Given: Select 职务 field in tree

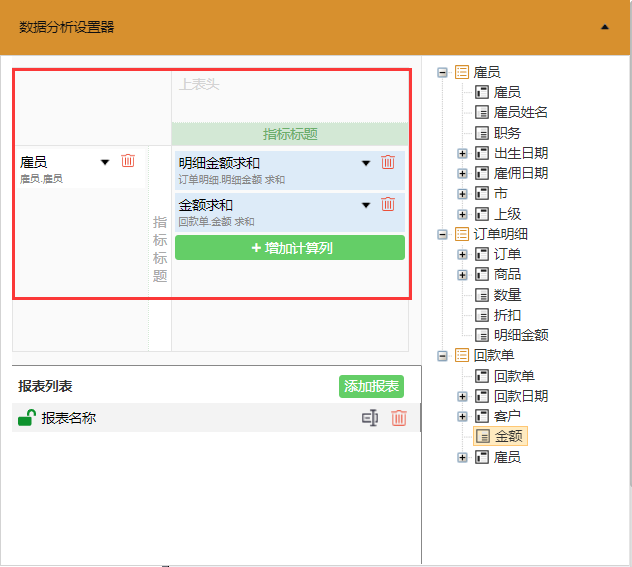Looking at the screenshot, I should point(507,133).
